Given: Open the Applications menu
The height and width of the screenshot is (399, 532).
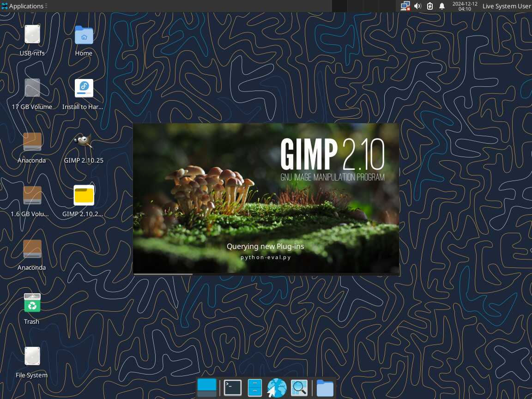Looking at the screenshot, I should (x=24, y=6).
